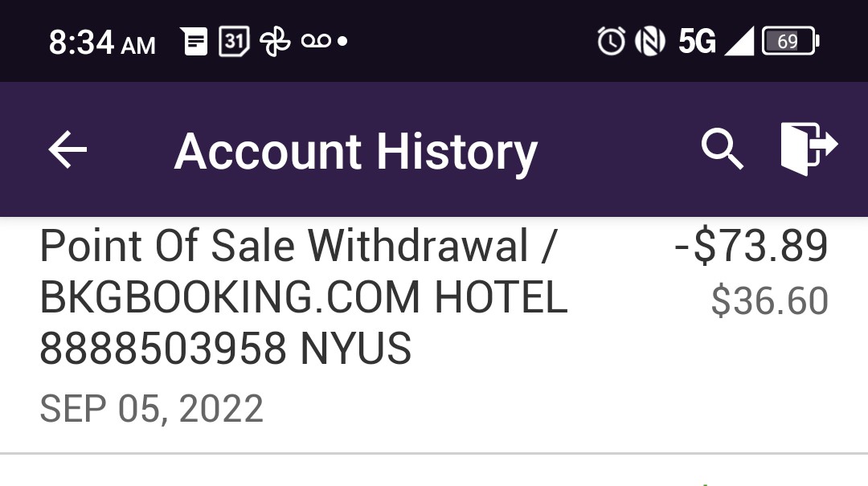Open search in Account History
The width and height of the screenshot is (868, 486).
(x=722, y=149)
